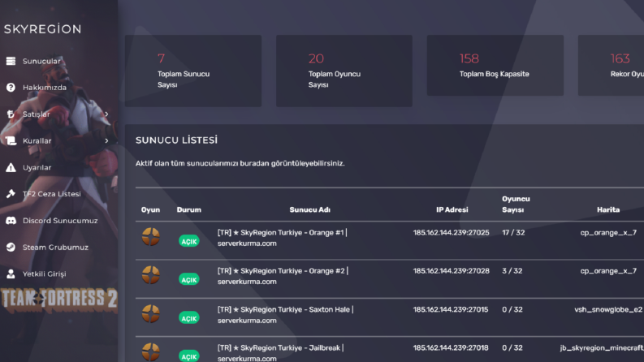
Task: Click the Team Fortress 2 logo image
Action: (x=59, y=300)
